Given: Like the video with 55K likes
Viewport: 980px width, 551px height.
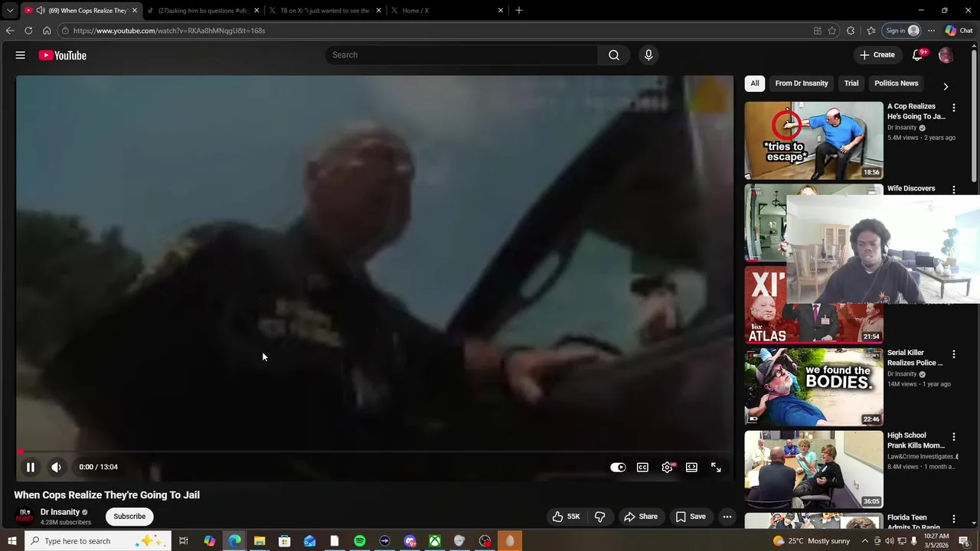Looking at the screenshot, I should click(x=567, y=517).
